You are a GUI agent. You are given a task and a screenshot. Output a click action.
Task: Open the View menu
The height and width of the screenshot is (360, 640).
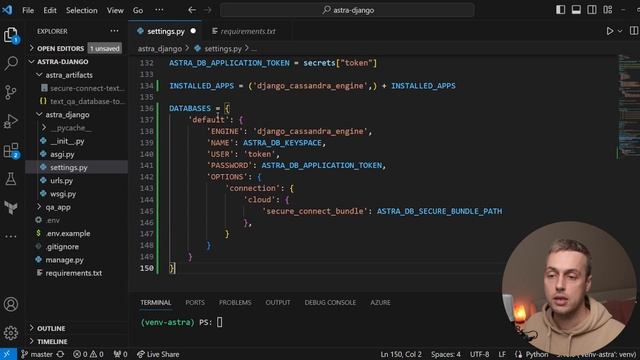pos(115,10)
